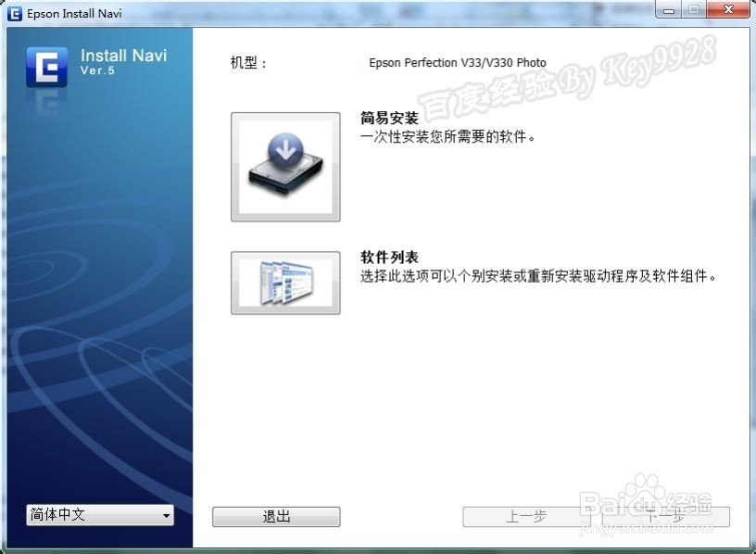
Task: Click the Epson Perfection V33/V330 Photo model text
Action: tap(458, 63)
